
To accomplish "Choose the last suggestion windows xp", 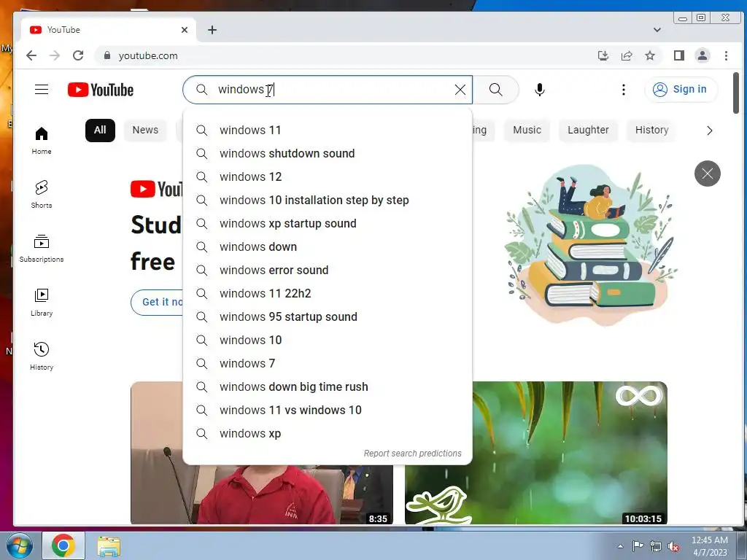I will [328, 434].
